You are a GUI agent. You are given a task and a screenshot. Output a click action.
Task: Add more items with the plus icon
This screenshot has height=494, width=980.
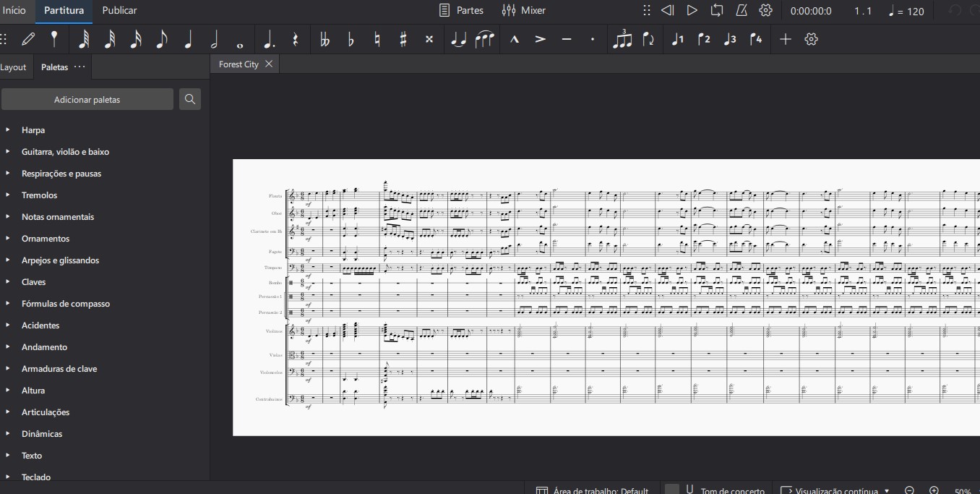pos(786,40)
